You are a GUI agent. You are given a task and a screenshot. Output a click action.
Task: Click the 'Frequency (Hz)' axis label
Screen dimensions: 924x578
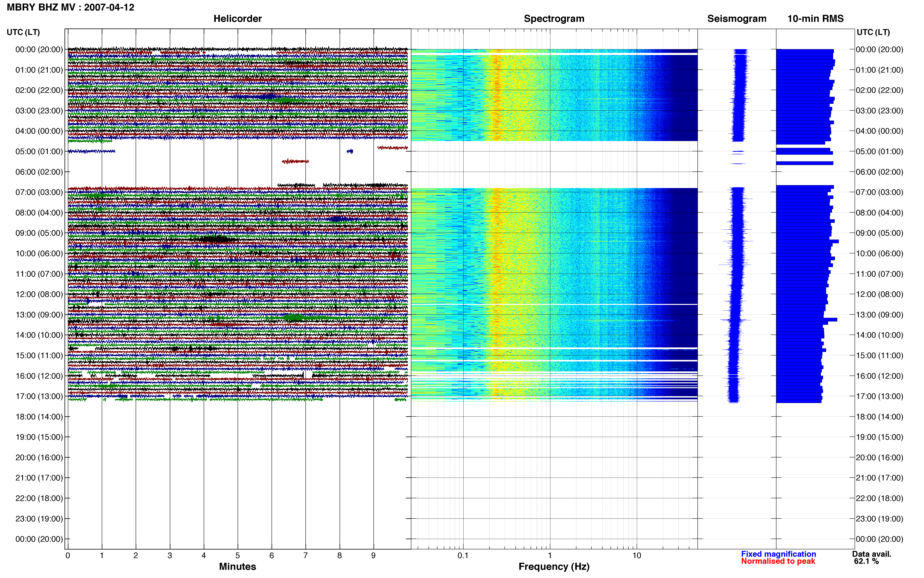tap(554, 566)
